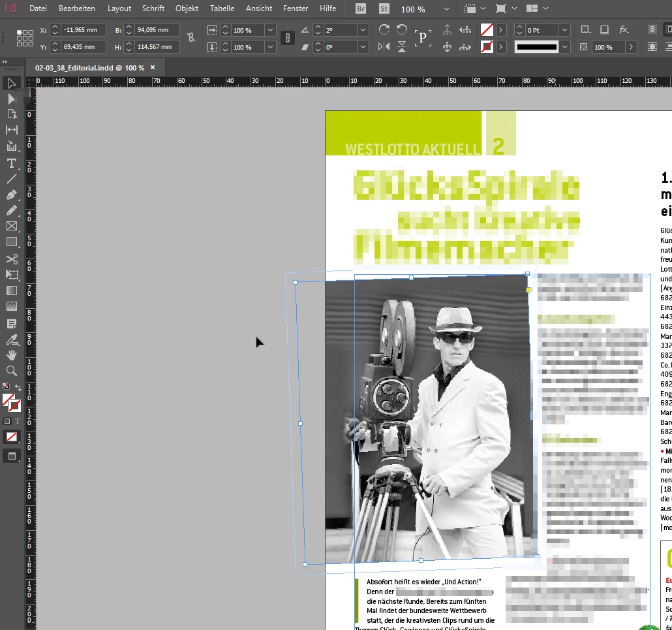672x630 pixels.
Task: Select the Zoom tool in toolbox
Action: click(x=12, y=371)
